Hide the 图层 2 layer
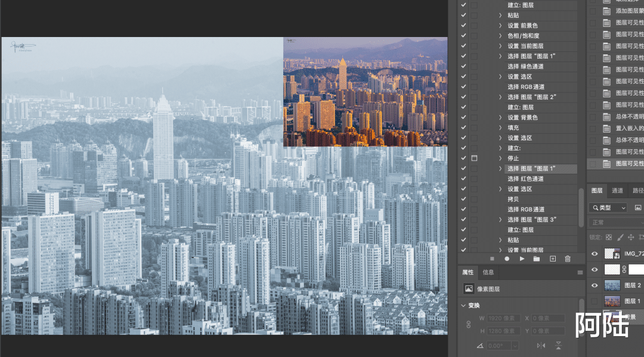644x357 pixels. [x=595, y=285]
